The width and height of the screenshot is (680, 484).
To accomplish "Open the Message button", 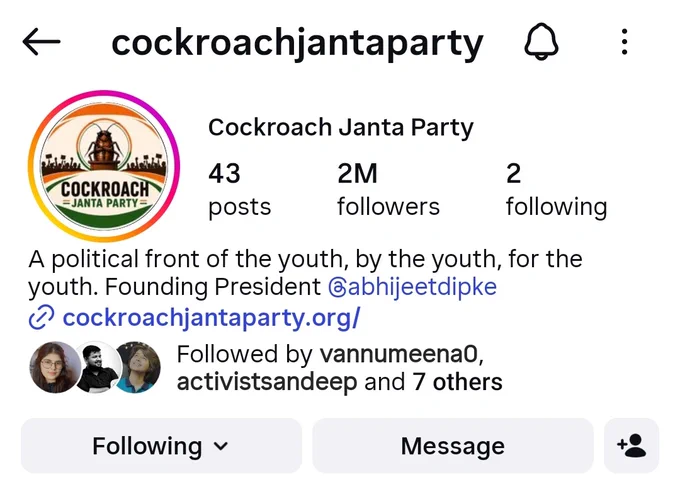I will coord(452,446).
